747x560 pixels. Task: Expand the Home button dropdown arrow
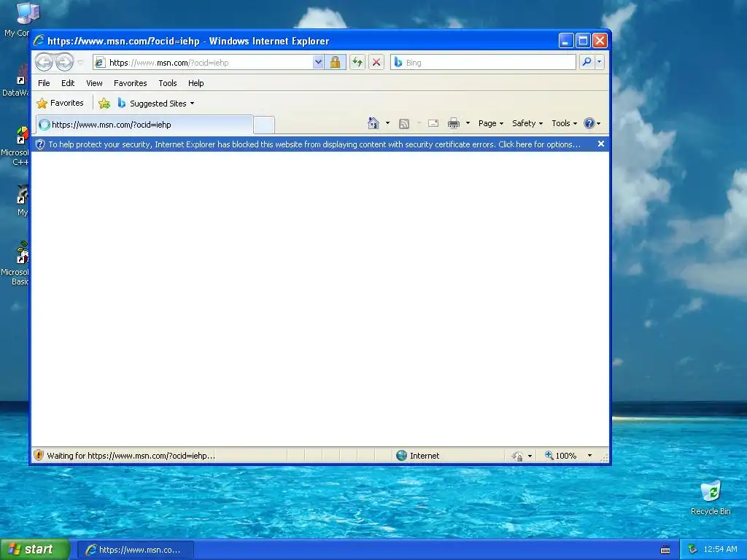pos(388,123)
